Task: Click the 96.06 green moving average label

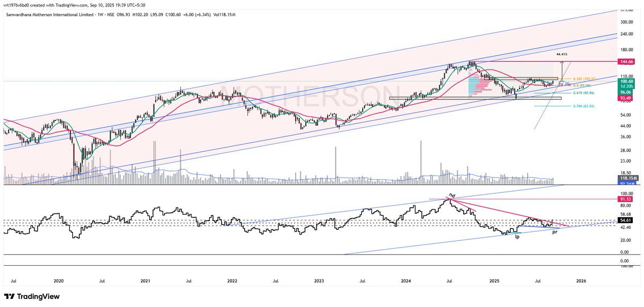Action: (627, 92)
